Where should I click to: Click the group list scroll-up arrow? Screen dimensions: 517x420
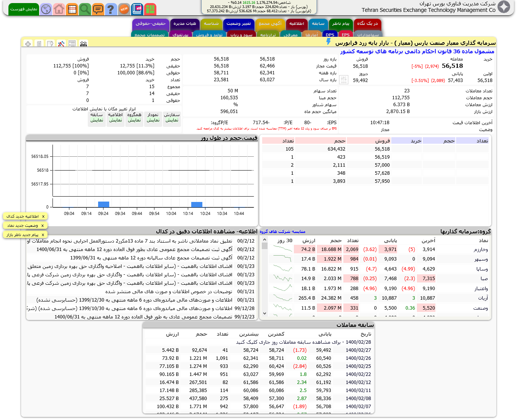click(x=264, y=240)
